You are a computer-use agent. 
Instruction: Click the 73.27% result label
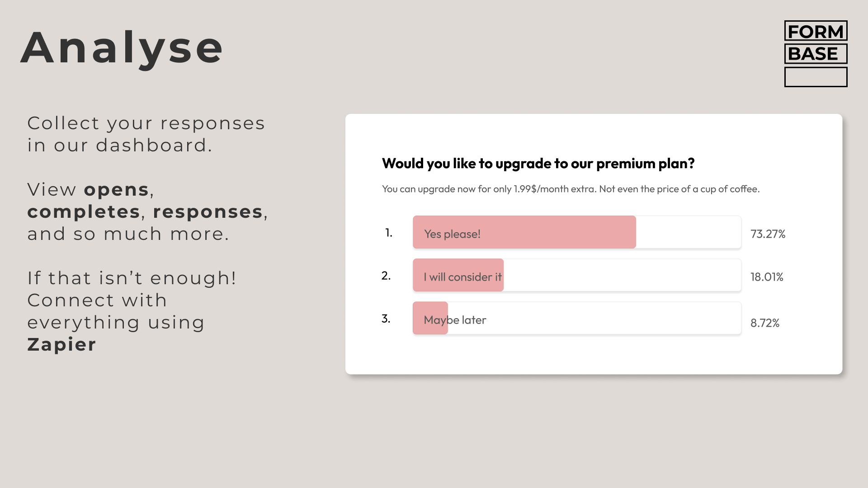coord(768,234)
